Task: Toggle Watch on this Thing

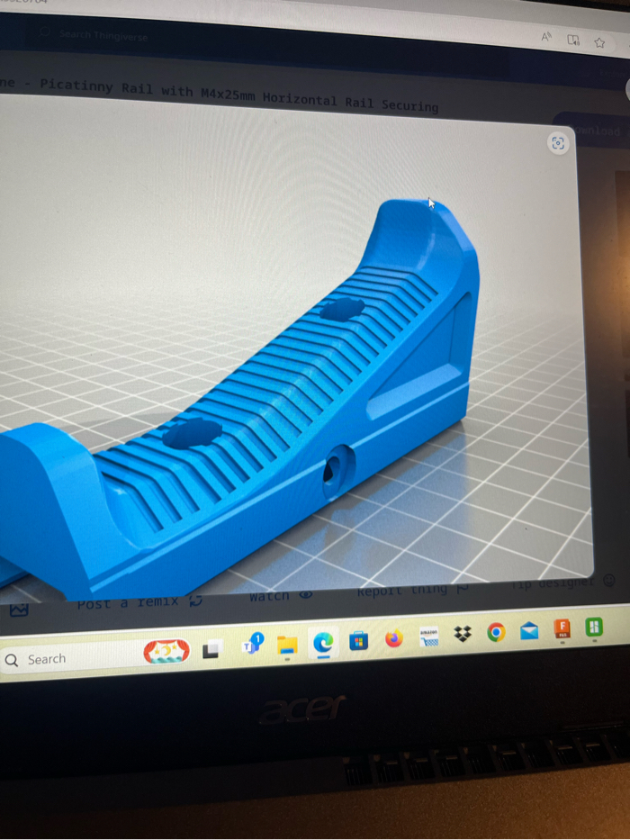Action: [280, 596]
